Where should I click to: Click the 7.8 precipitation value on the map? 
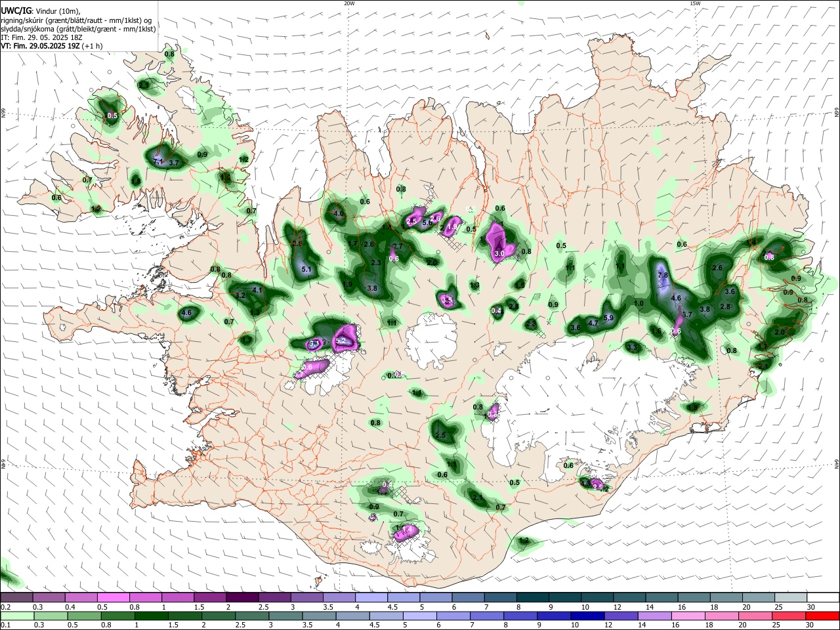coord(662,275)
